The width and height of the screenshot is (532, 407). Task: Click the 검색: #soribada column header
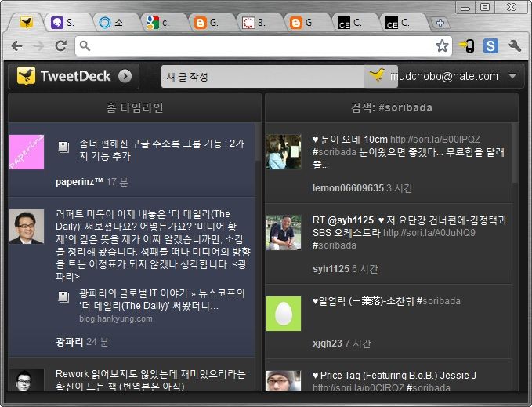point(392,107)
